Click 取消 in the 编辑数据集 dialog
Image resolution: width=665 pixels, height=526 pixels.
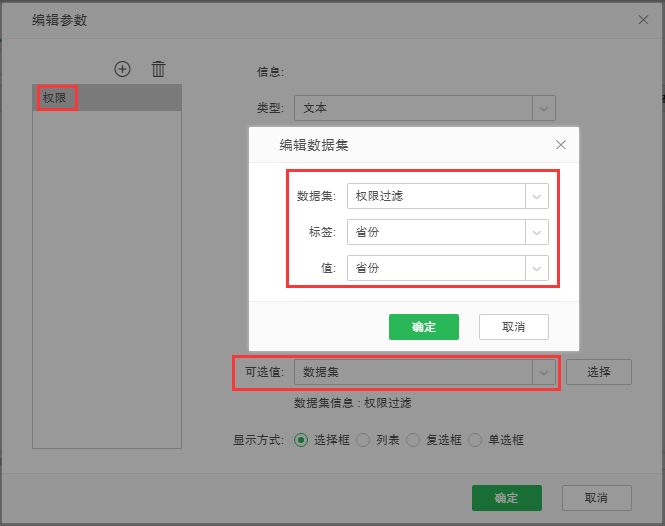coord(513,327)
